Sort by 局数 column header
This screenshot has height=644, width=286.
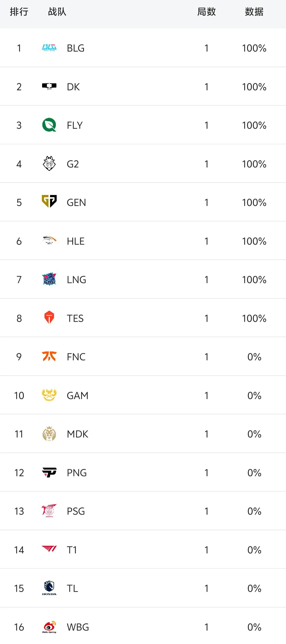click(x=207, y=12)
